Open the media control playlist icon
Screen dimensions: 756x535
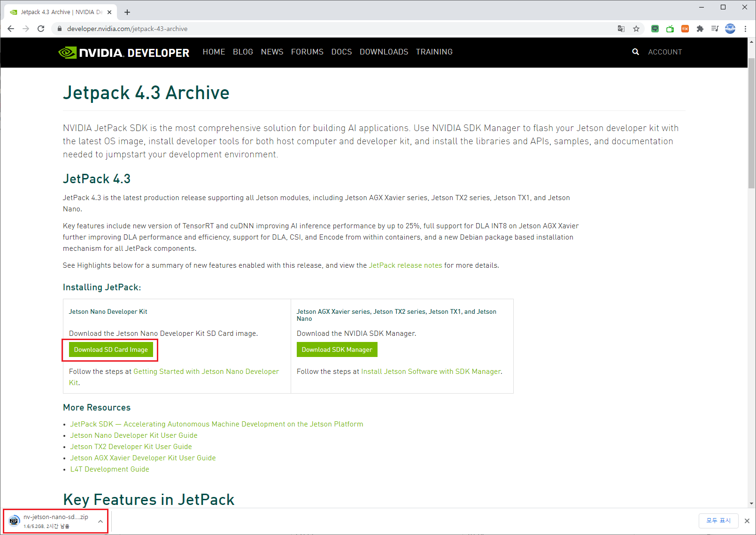click(715, 29)
